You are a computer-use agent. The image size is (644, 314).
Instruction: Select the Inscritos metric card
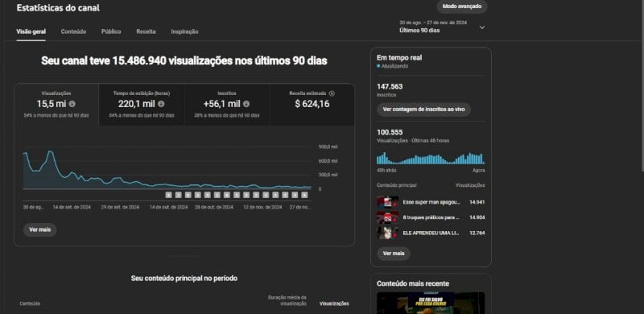point(227,105)
